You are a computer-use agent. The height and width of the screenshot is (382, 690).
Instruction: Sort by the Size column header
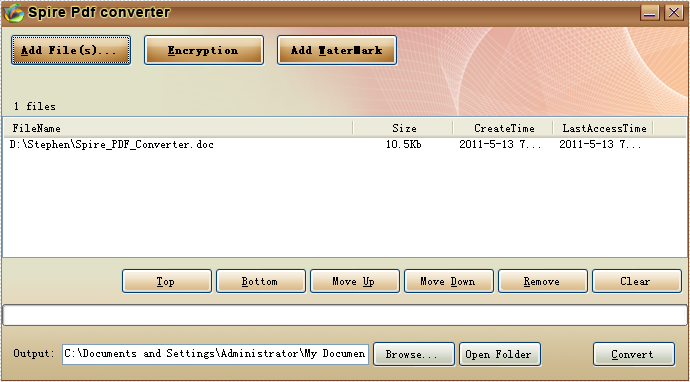point(403,128)
